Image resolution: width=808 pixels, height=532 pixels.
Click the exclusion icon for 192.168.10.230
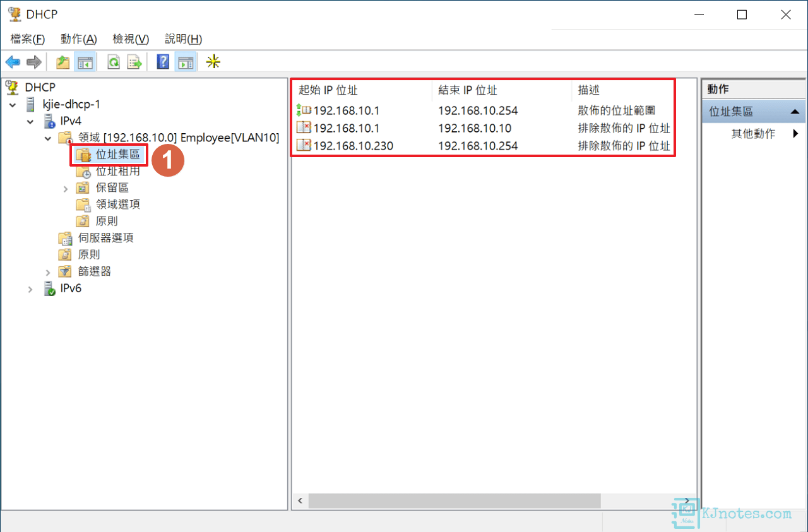[x=304, y=146]
